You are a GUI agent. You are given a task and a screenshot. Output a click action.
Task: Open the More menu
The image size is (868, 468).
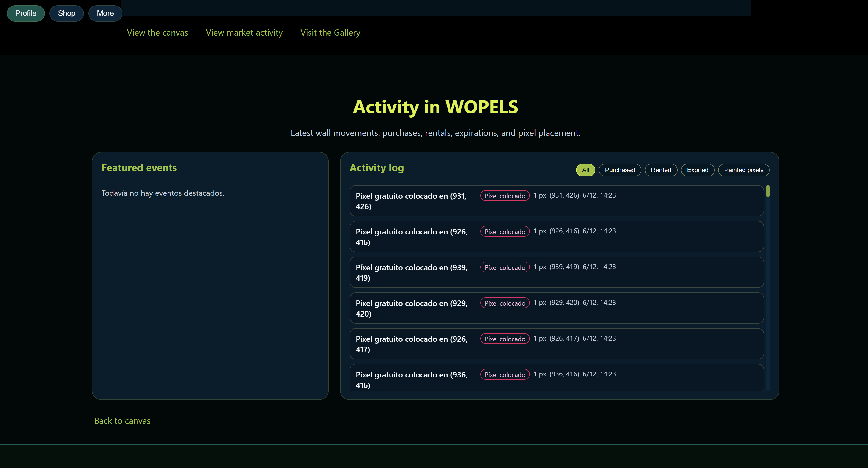[x=105, y=13]
